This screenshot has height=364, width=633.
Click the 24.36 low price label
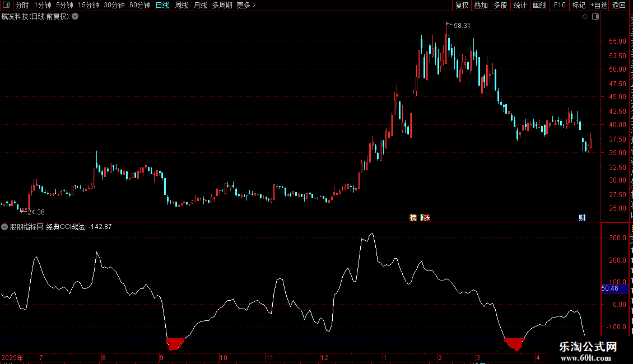pyautogui.click(x=36, y=212)
